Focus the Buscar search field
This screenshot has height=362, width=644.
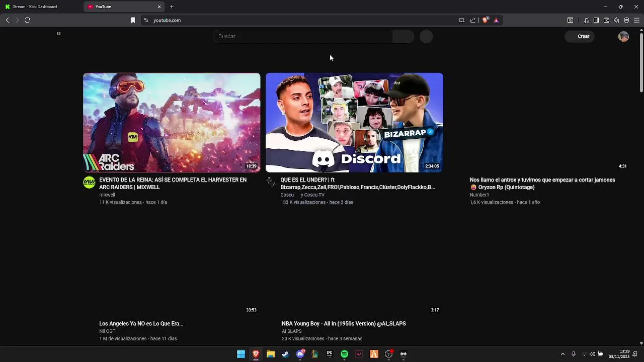tap(303, 36)
